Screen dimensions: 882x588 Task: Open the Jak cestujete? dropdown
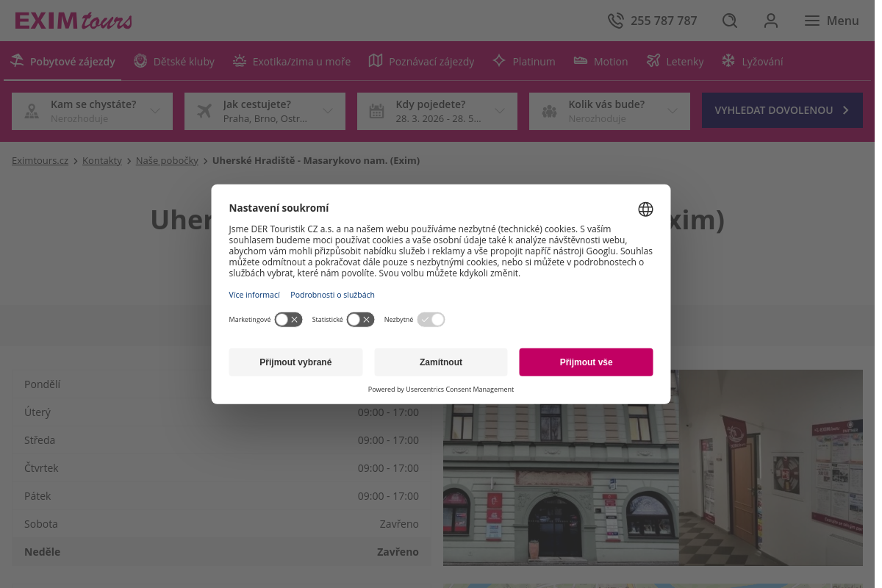pyautogui.click(x=265, y=111)
